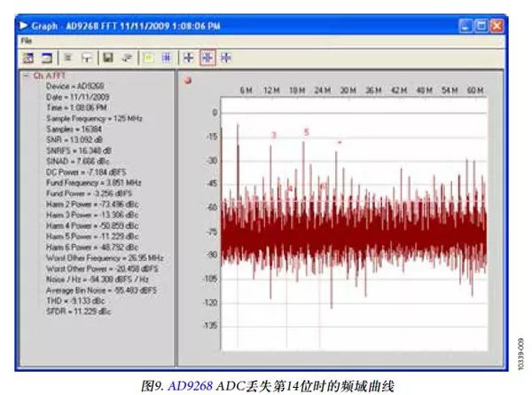The width and height of the screenshot is (532, 395).
Task: Select the Time = 1:08:06 PM row
Action: (x=76, y=107)
